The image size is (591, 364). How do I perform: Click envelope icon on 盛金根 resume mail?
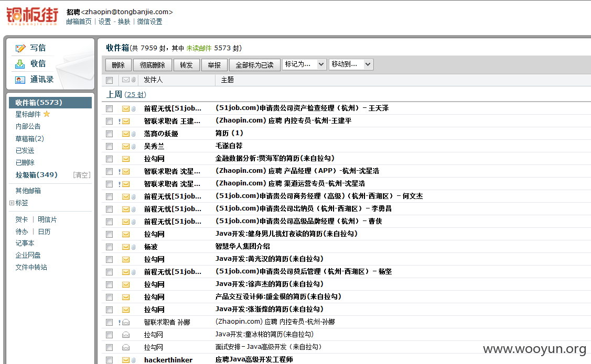coord(126,297)
